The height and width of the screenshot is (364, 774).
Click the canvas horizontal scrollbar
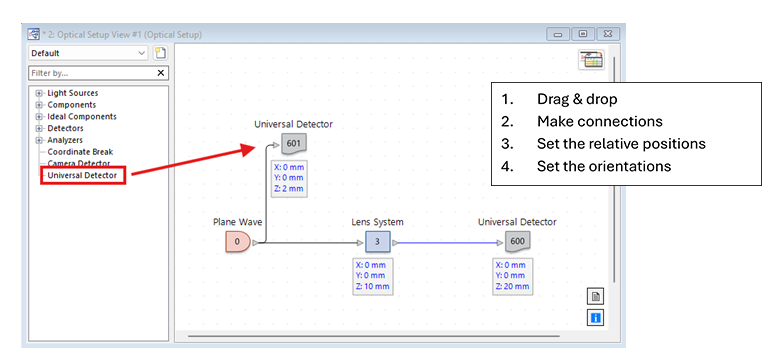[x=374, y=336]
